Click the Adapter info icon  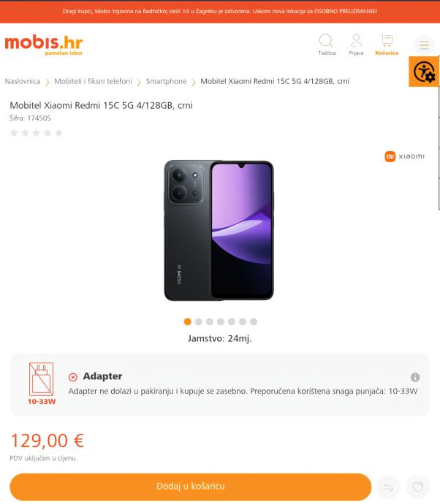click(415, 377)
